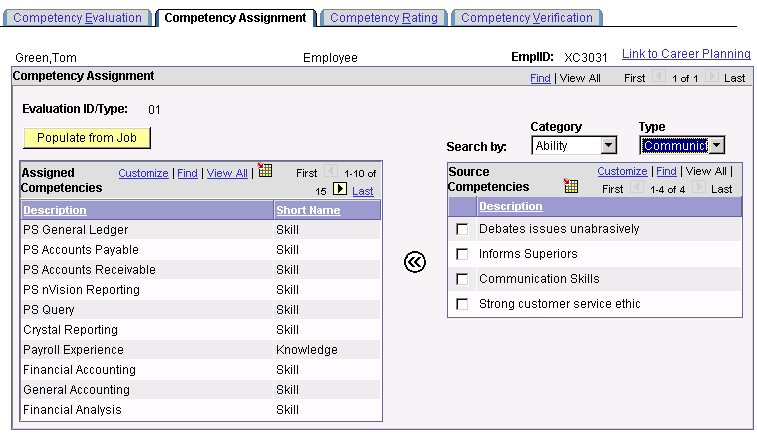This screenshot has width=757, height=436.
Task: Switch to the Competency Rating tab
Action: pyautogui.click(x=384, y=18)
